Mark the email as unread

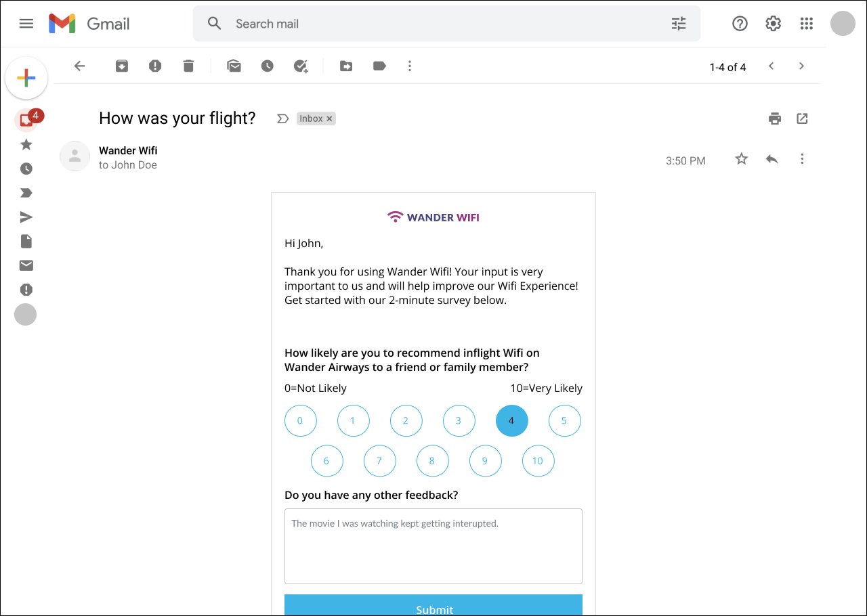pyautogui.click(x=234, y=66)
